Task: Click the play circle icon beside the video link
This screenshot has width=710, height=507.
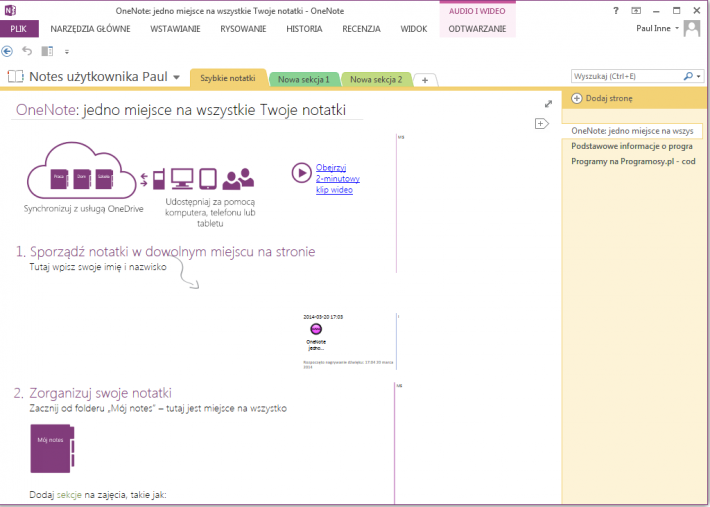Action: click(x=302, y=173)
